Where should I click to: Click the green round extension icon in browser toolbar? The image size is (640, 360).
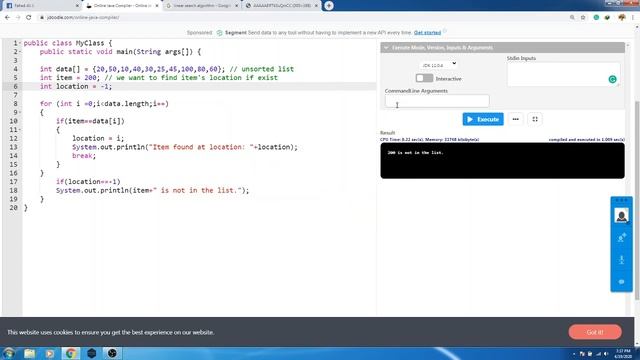point(596,18)
